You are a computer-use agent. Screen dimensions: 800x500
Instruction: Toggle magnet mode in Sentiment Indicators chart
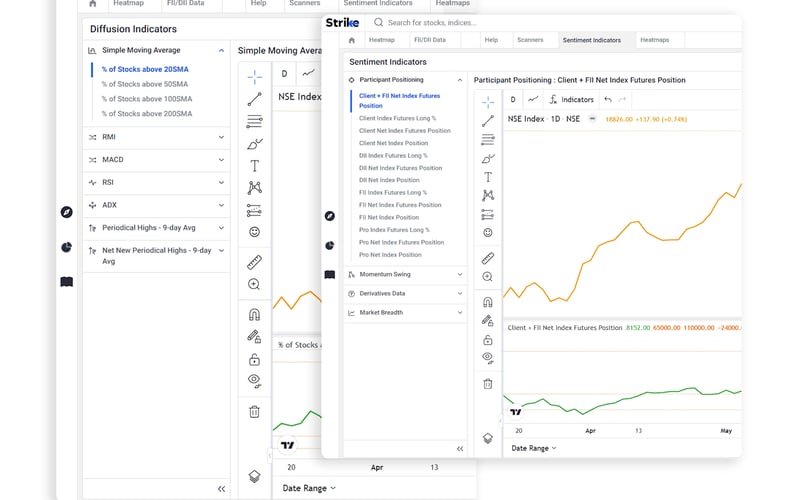tap(488, 302)
